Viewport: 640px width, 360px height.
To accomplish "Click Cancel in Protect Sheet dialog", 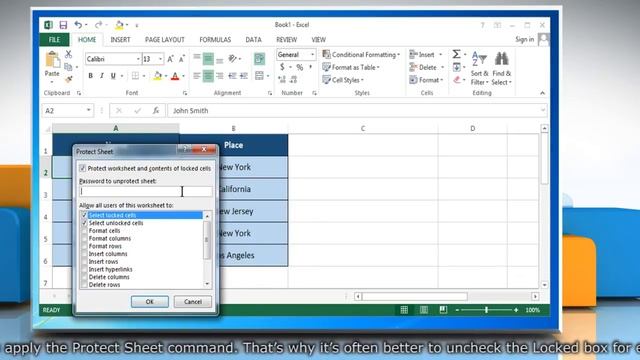I will point(193,302).
